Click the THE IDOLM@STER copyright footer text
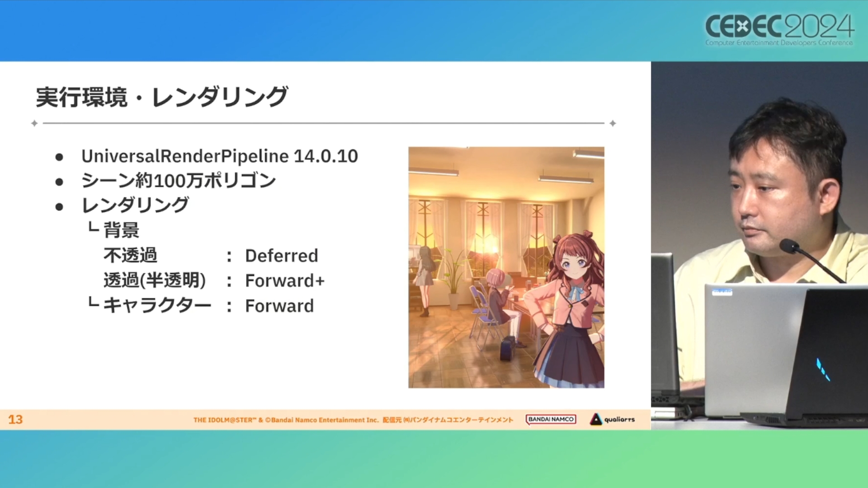 (x=353, y=420)
